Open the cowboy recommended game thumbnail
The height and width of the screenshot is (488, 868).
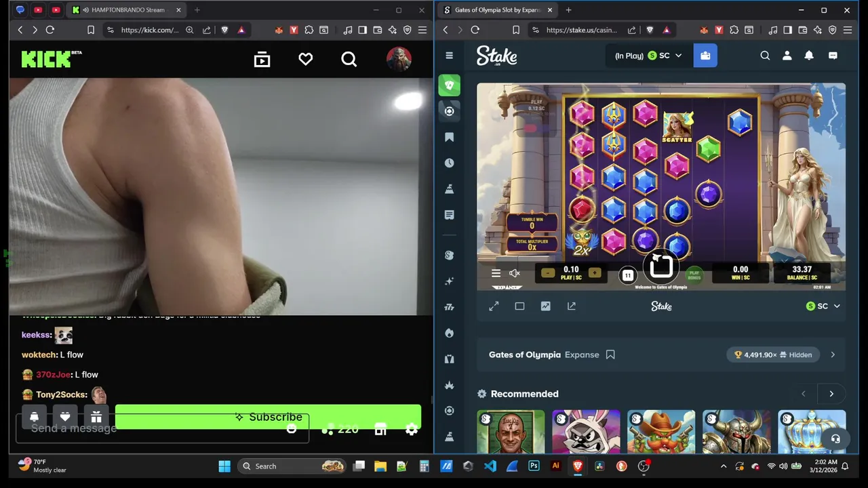click(661, 432)
